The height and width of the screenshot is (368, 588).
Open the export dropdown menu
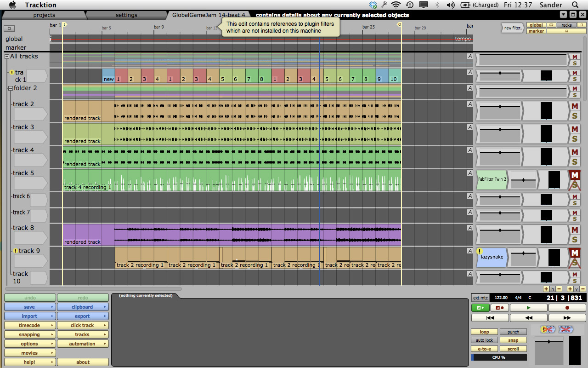click(x=83, y=316)
